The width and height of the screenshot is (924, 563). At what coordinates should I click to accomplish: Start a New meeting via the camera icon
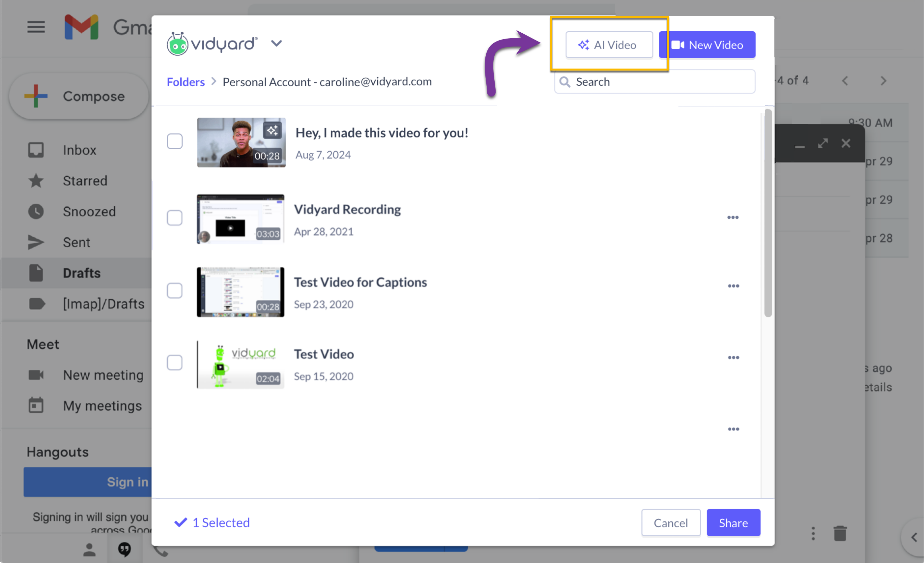click(36, 375)
